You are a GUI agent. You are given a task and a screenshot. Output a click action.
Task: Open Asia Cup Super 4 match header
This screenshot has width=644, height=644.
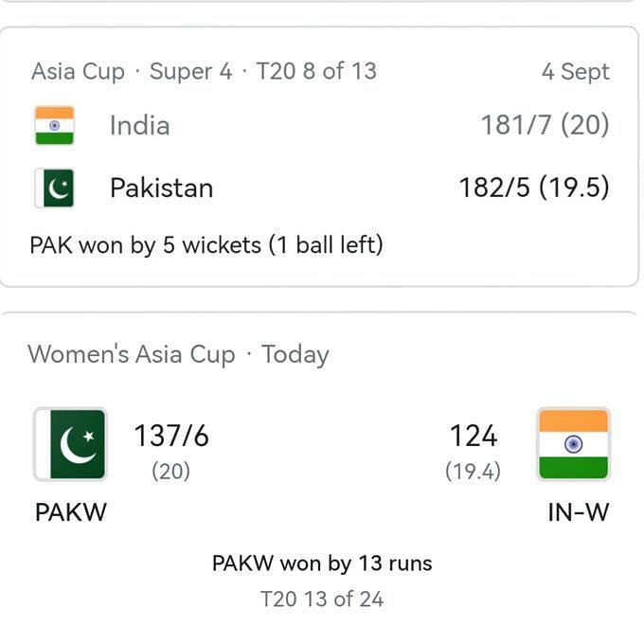205,71
